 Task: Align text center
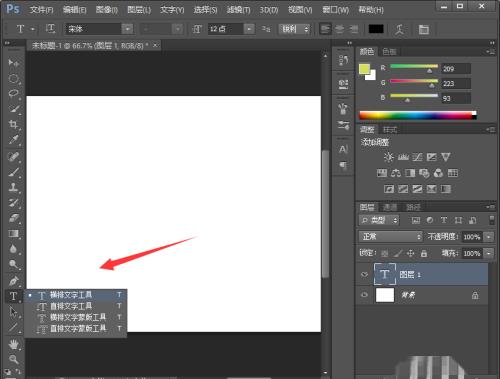339,29
